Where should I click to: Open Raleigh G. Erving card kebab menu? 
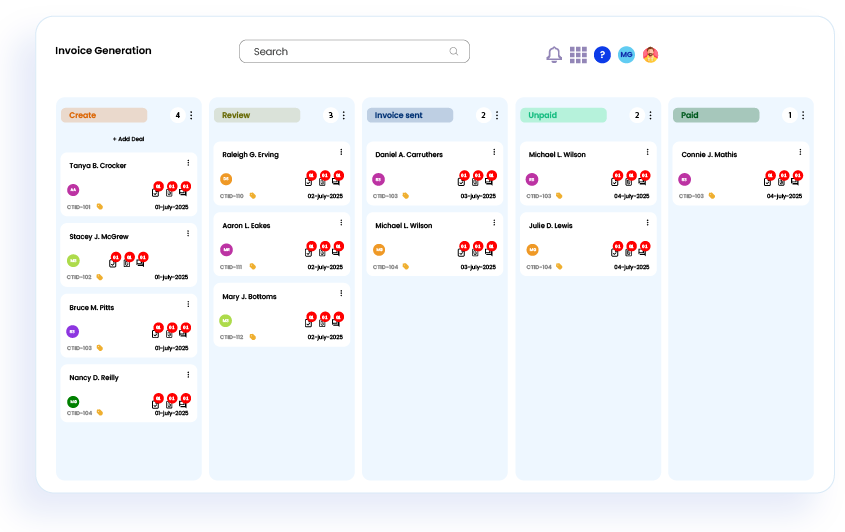tap(341, 152)
